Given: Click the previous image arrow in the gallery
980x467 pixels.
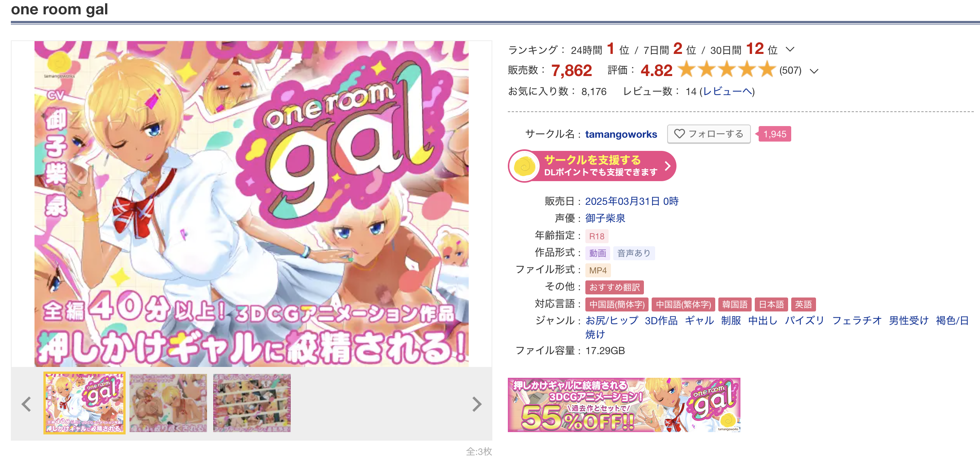Looking at the screenshot, I should coord(26,404).
